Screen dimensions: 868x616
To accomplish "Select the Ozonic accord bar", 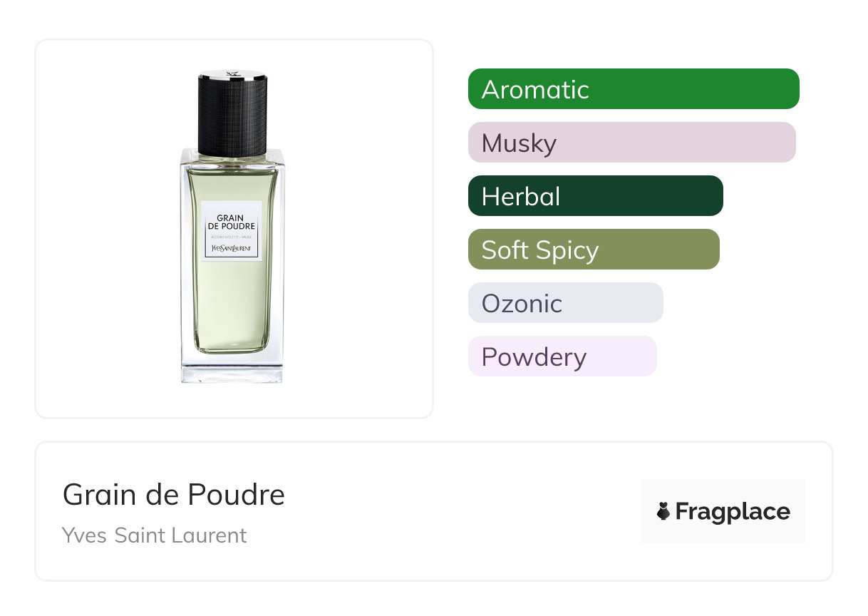I will click(x=566, y=303).
